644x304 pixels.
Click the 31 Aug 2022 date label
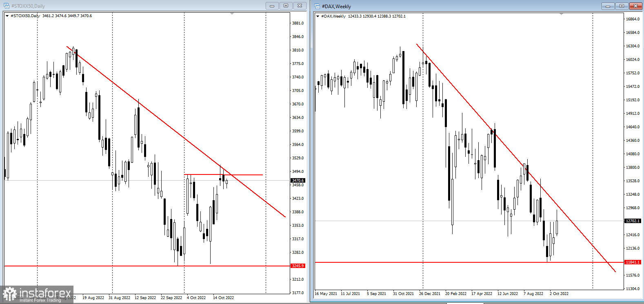click(x=119, y=298)
